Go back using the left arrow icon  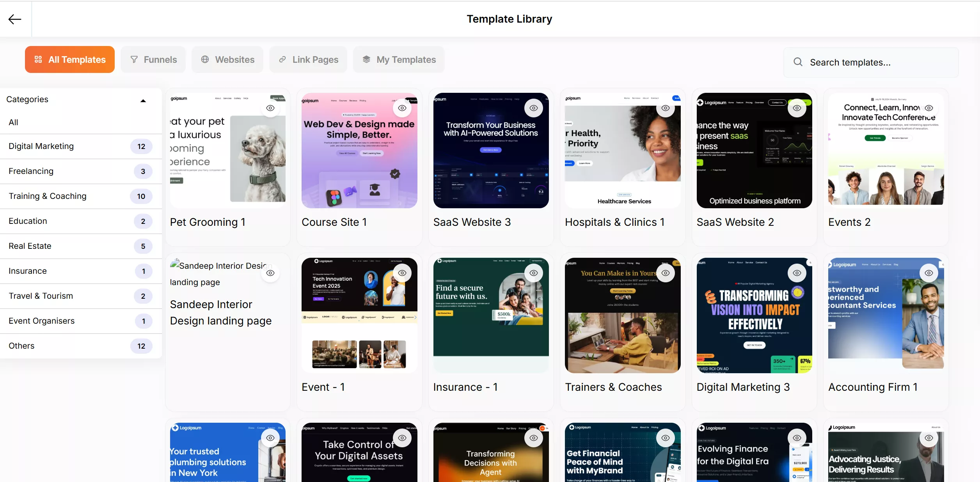(x=15, y=19)
